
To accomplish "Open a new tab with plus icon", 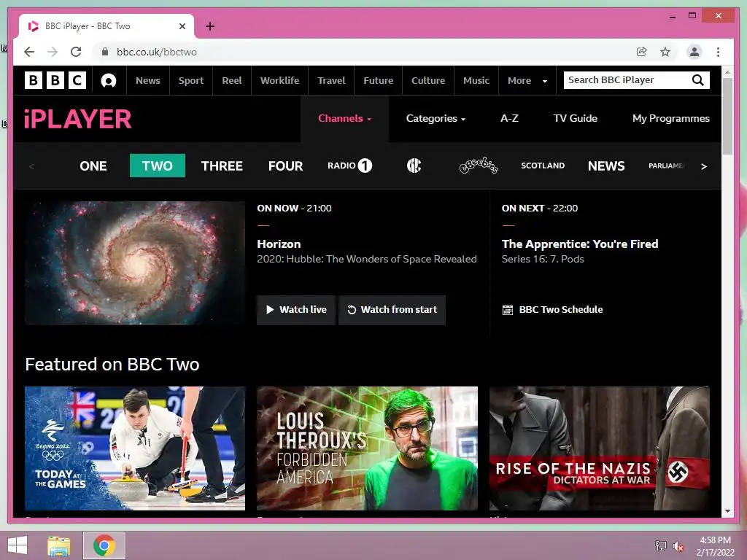I will coord(209,26).
